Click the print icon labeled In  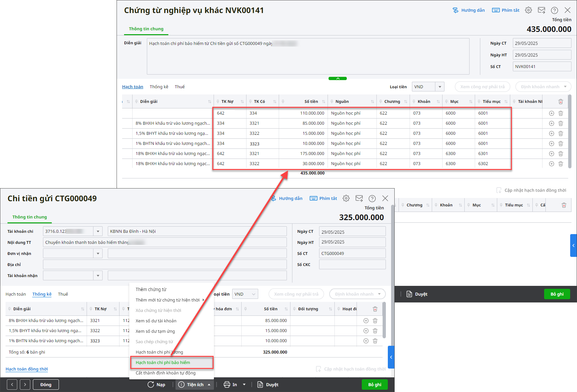227,385
